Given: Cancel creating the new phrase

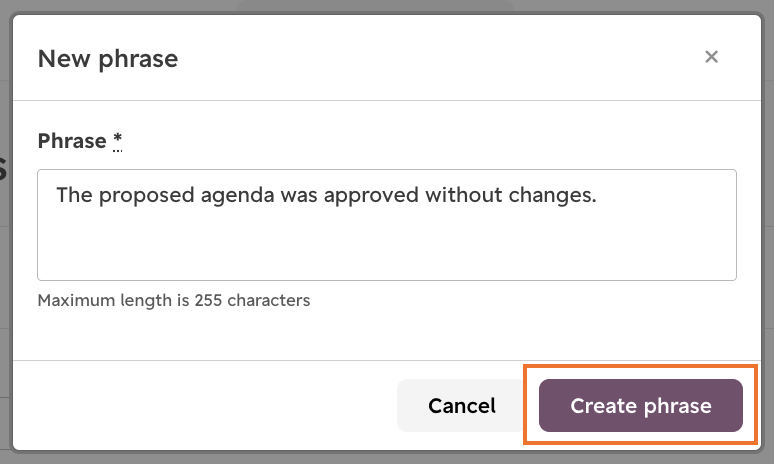Looking at the screenshot, I should pyautogui.click(x=462, y=405).
